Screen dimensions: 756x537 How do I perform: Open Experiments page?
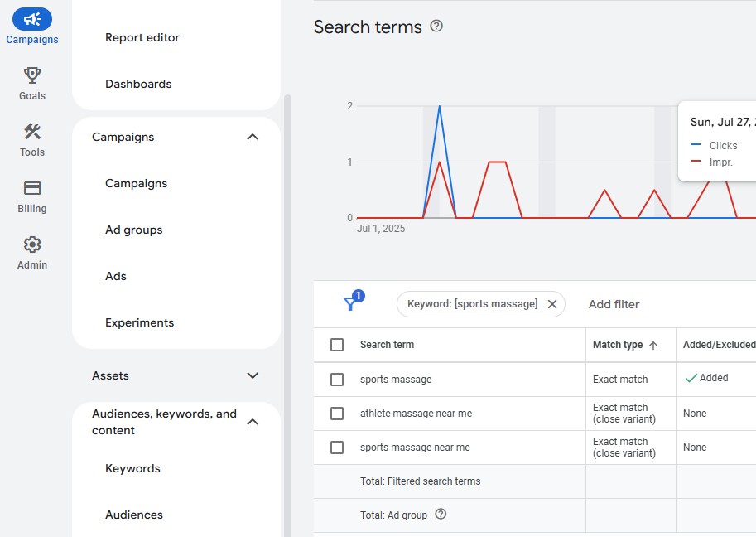pos(140,322)
